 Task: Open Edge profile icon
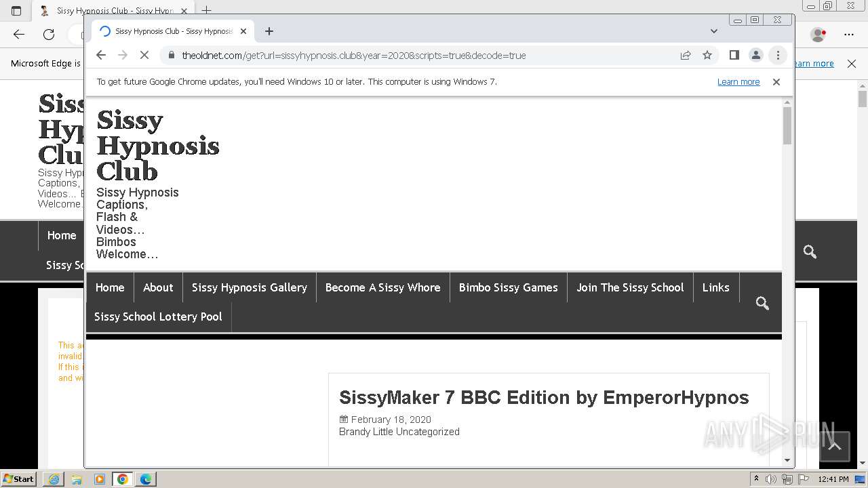pos(818,34)
